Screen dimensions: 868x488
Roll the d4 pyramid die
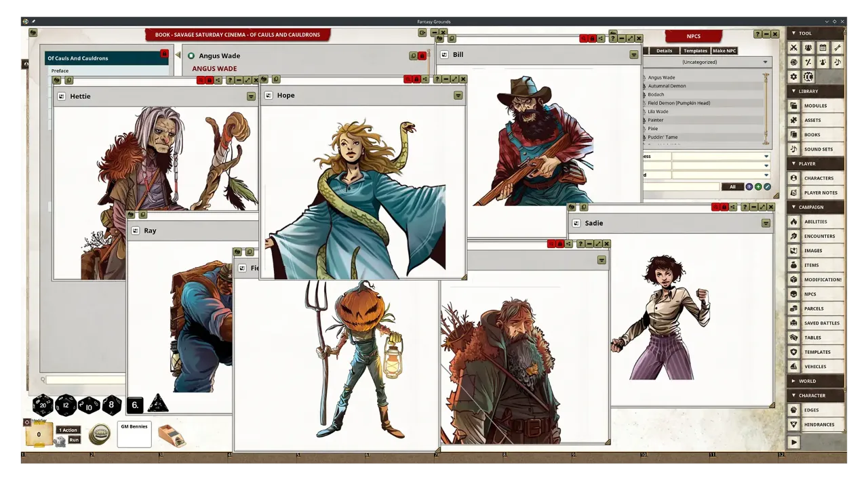point(158,404)
